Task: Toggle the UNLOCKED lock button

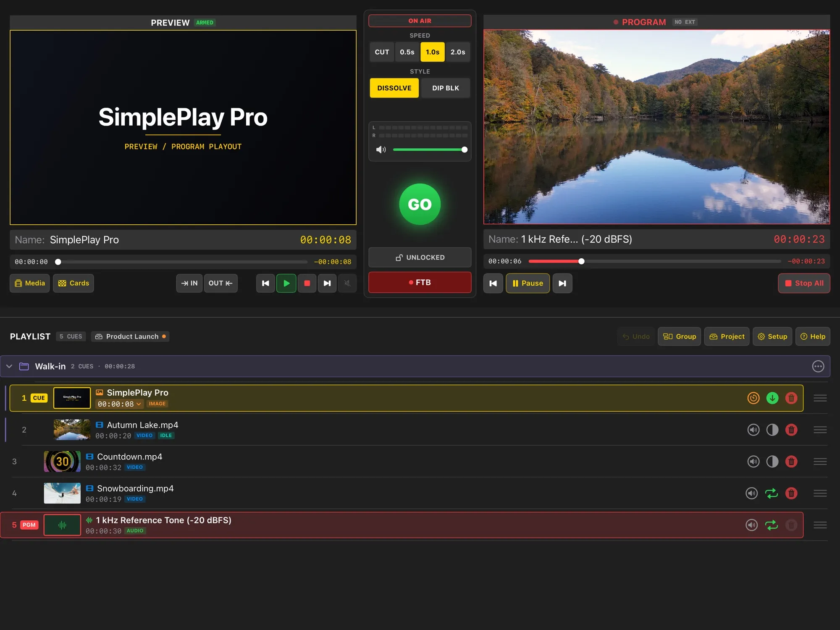Action: click(420, 257)
